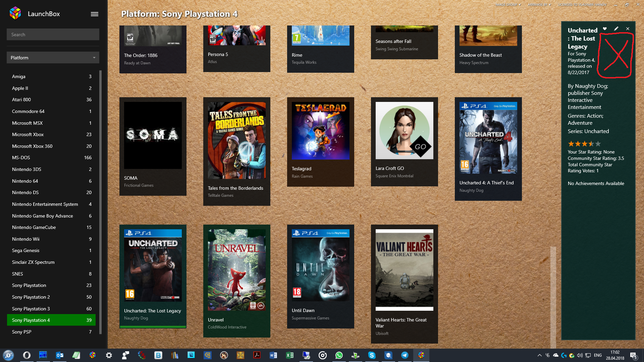Open Skype from the taskbar
Screen dimensions: 644x362
[372, 355]
